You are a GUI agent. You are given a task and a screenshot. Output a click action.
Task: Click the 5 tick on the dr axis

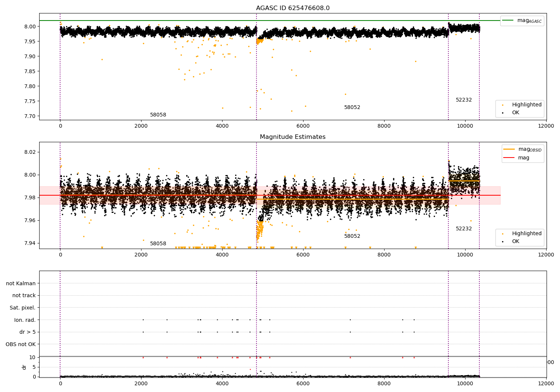34,367
